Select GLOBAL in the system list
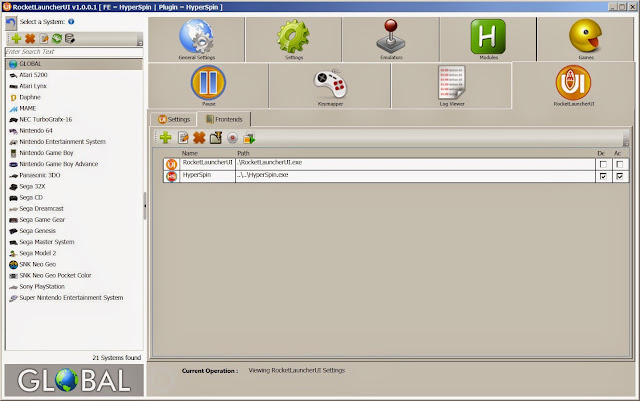 click(74, 64)
